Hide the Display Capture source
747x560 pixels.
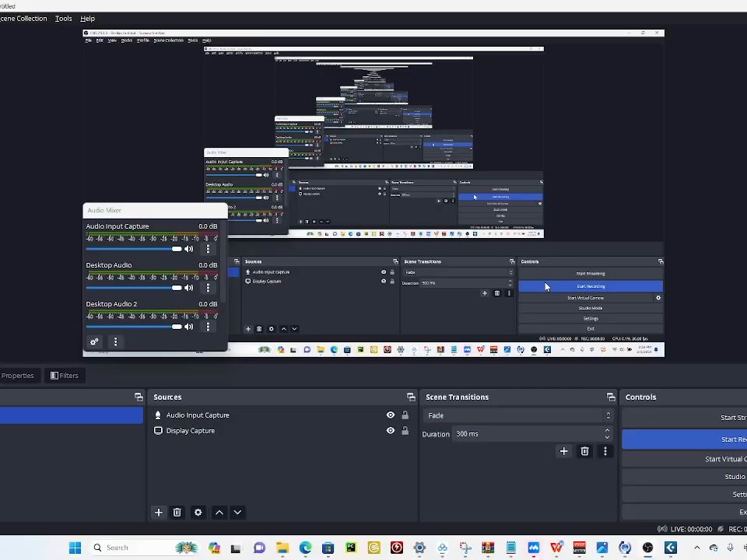(x=391, y=430)
